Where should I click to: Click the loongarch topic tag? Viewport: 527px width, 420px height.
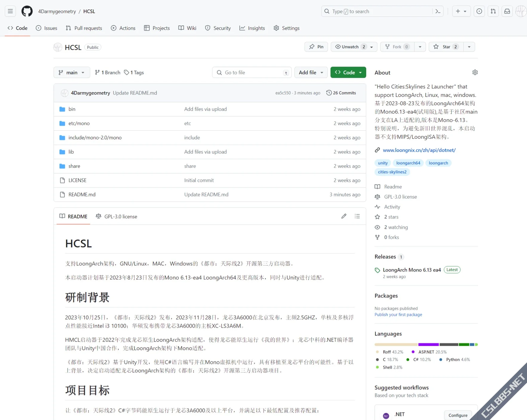tap(438, 163)
